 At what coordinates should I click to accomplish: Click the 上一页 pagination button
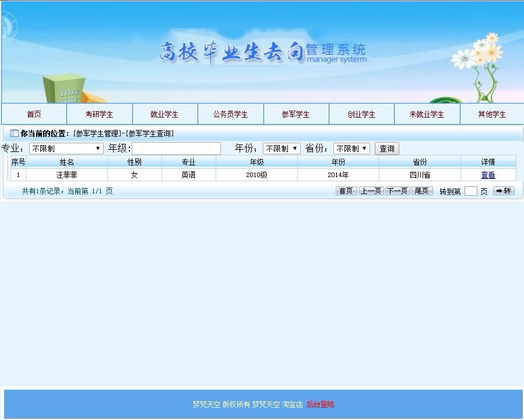pyautogui.click(x=371, y=190)
